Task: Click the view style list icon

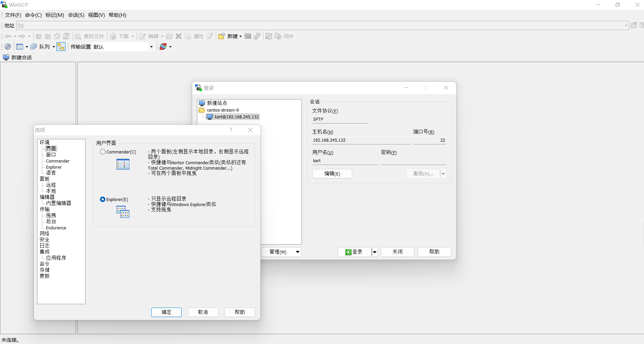Action: (20, 47)
